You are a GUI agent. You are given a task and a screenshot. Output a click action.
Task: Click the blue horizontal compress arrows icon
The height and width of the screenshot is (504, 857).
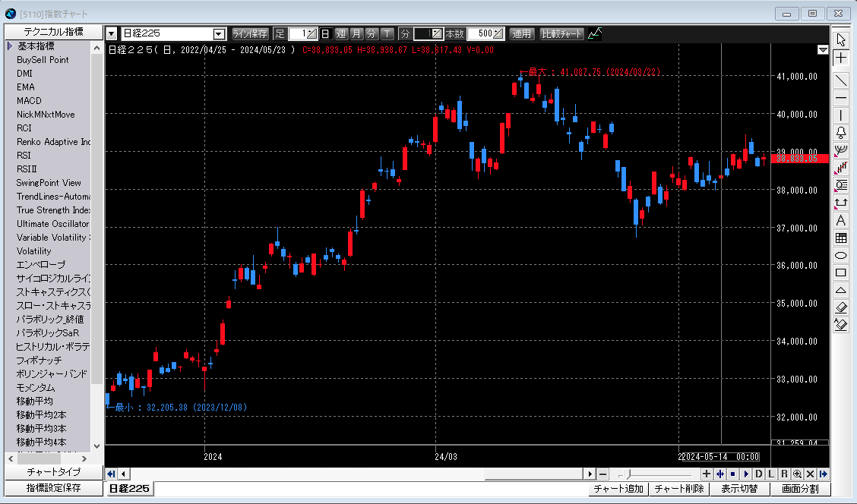(719, 474)
